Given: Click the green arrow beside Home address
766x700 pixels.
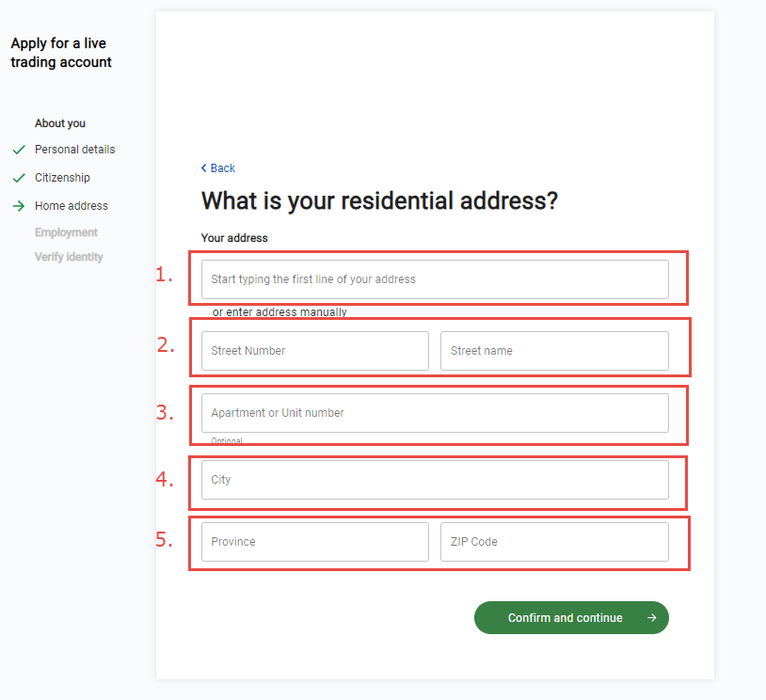Looking at the screenshot, I should click(x=18, y=206).
